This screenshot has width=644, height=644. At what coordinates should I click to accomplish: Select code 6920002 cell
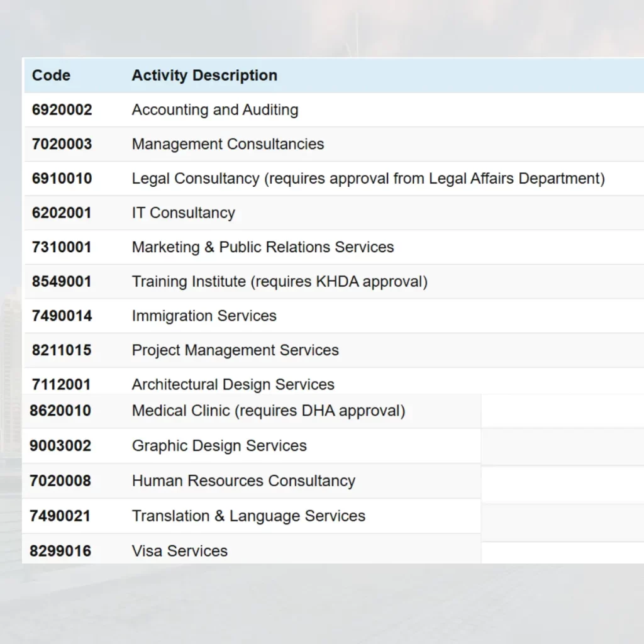pyautogui.click(x=62, y=110)
